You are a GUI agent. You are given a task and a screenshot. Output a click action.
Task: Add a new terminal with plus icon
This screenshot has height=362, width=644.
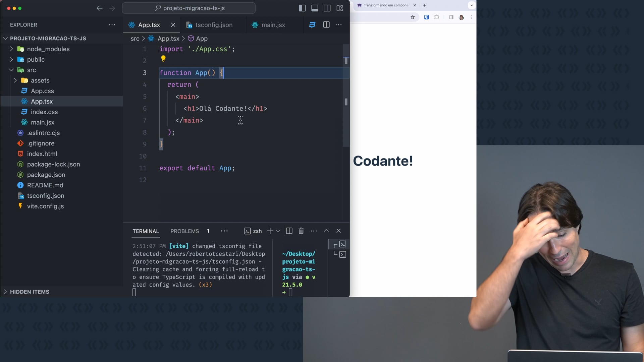pos(270,231)
